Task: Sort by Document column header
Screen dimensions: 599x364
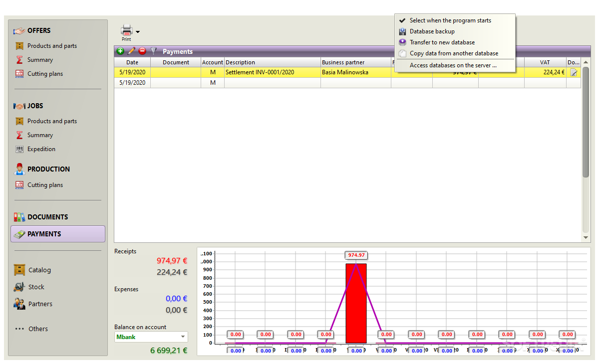Action: point(176,62)
